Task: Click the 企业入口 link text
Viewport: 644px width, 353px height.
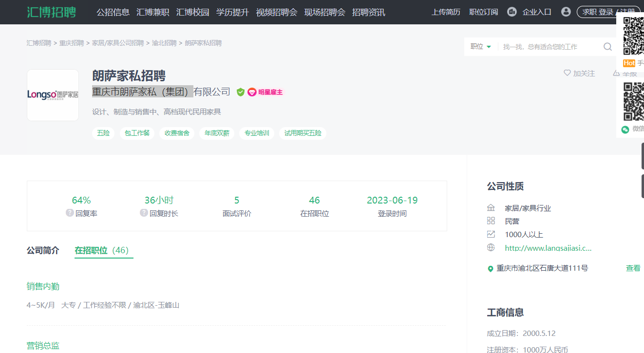Action: [537, 12]
